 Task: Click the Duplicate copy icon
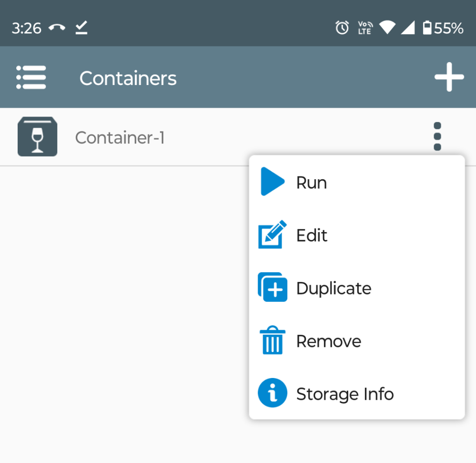point(272,287)
